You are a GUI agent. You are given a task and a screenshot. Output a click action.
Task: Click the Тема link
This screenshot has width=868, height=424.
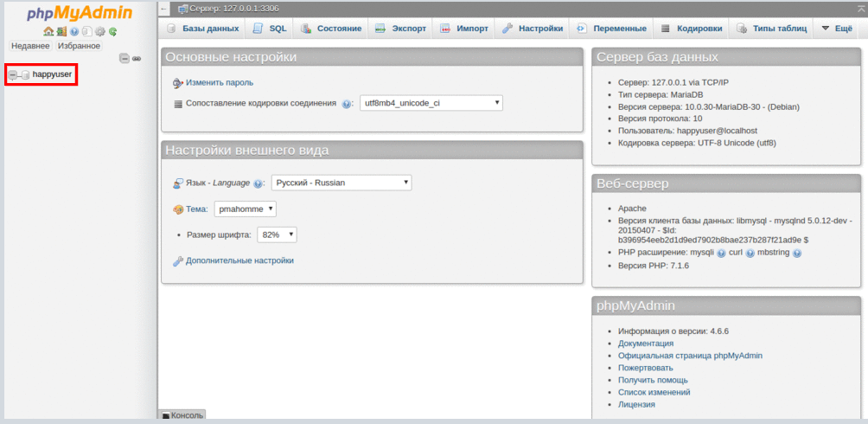click(x=196, y=209)
